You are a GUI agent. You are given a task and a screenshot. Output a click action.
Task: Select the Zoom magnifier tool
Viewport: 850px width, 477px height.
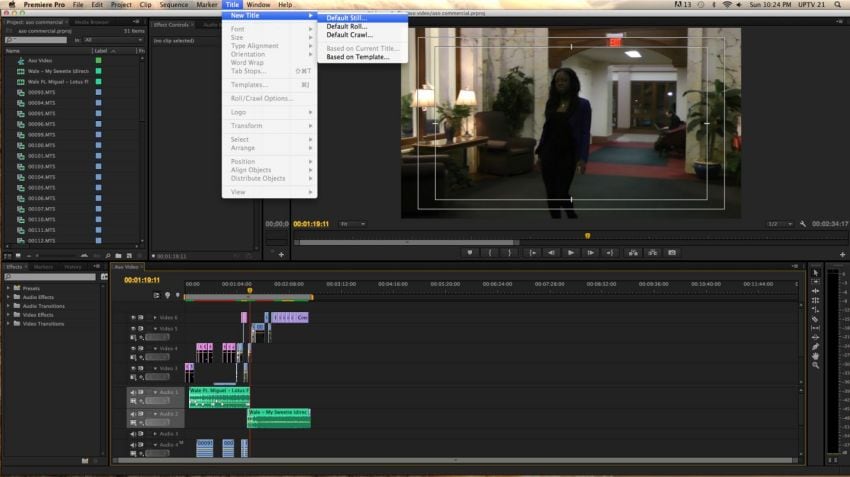click(x=815, y=365)
